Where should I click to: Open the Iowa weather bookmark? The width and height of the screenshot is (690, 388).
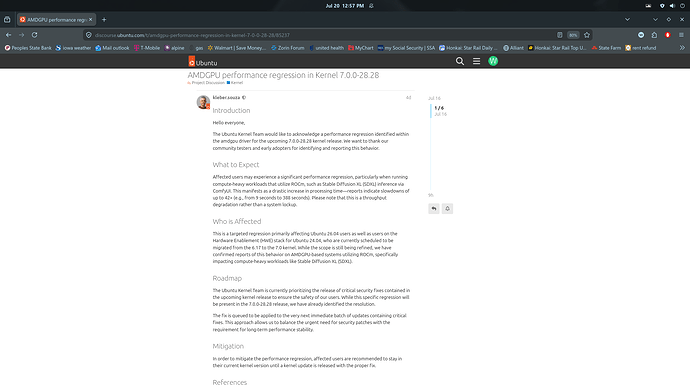(x=73, y=48)
